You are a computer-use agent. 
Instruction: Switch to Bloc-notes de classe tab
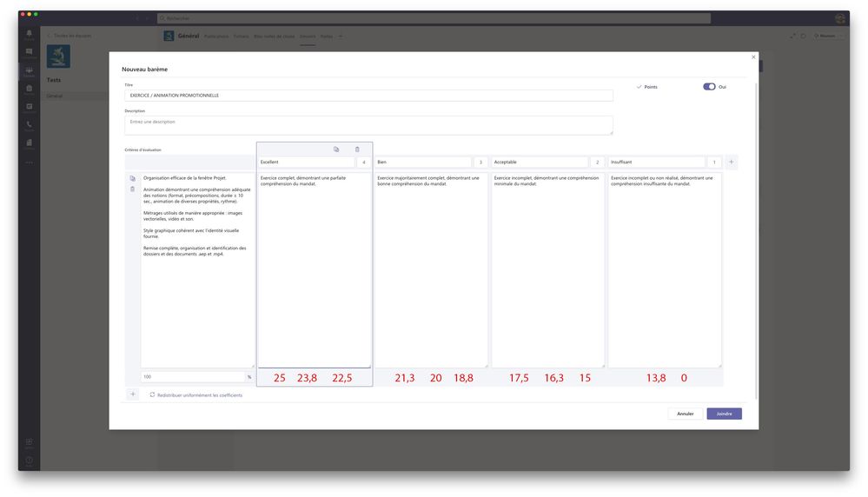click(x=274, y=36)
